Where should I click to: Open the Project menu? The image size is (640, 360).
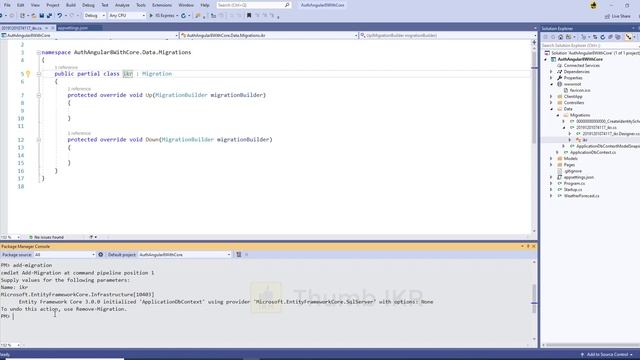click(x=53, y=5)
